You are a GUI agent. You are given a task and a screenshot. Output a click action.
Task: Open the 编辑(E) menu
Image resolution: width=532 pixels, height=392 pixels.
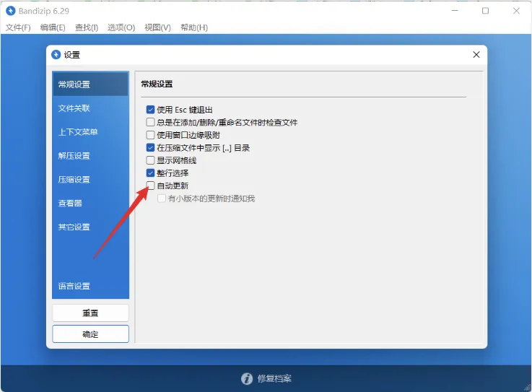[x=53, y=27]
